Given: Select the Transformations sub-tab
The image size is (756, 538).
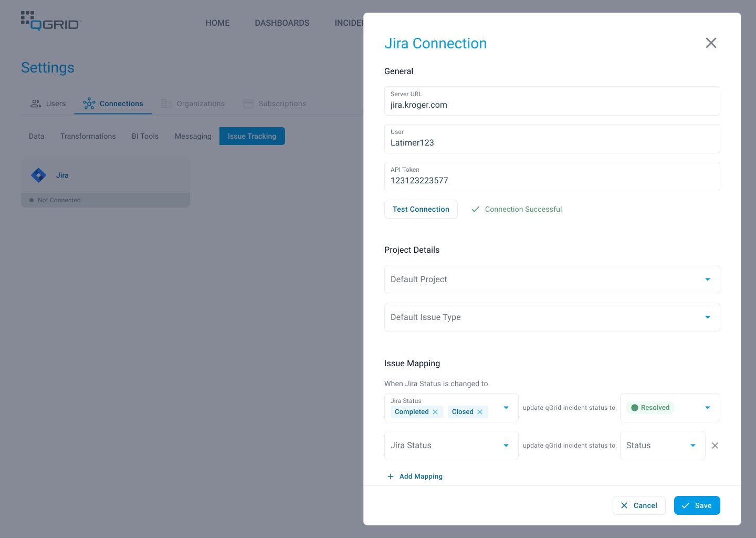Looking at the screenshot, I should [88, 136].
